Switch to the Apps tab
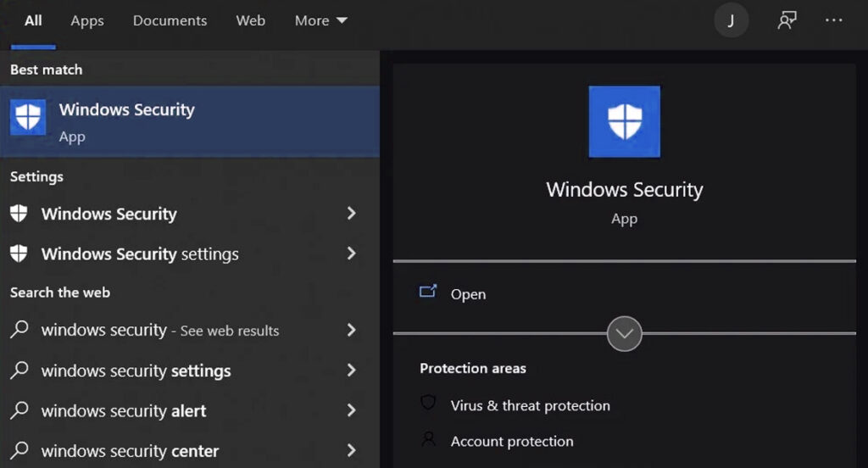 coord(87,21)
